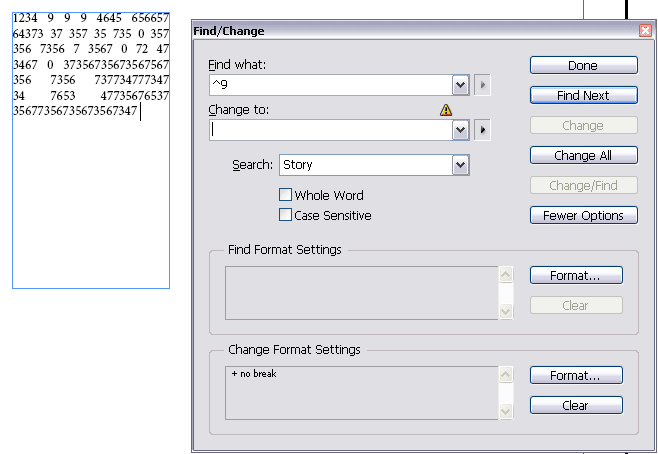Enable the Case Sensitive checkbox
658x454 pixels.
(285, 215)
